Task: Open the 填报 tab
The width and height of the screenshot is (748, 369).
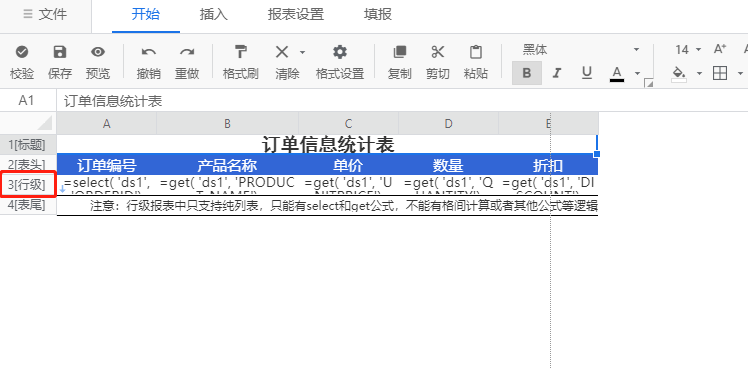Action: point(378,14)
